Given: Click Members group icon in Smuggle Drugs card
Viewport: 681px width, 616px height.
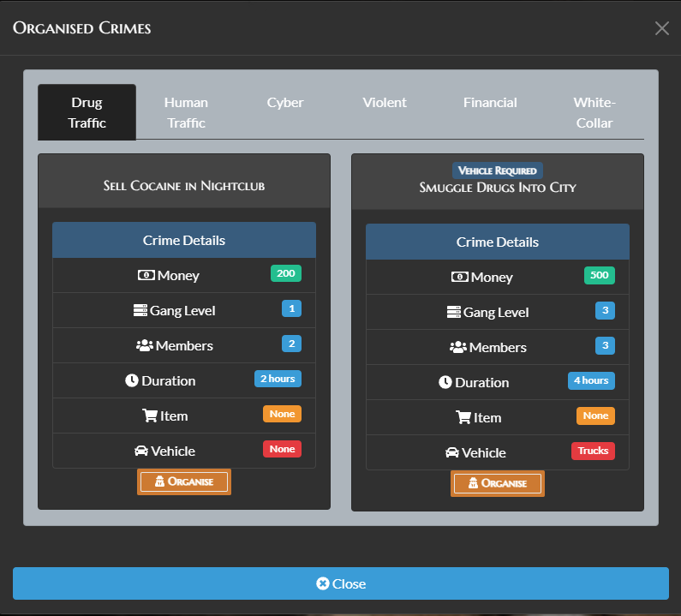Looking at the screenshot, I should coord(458,347).
